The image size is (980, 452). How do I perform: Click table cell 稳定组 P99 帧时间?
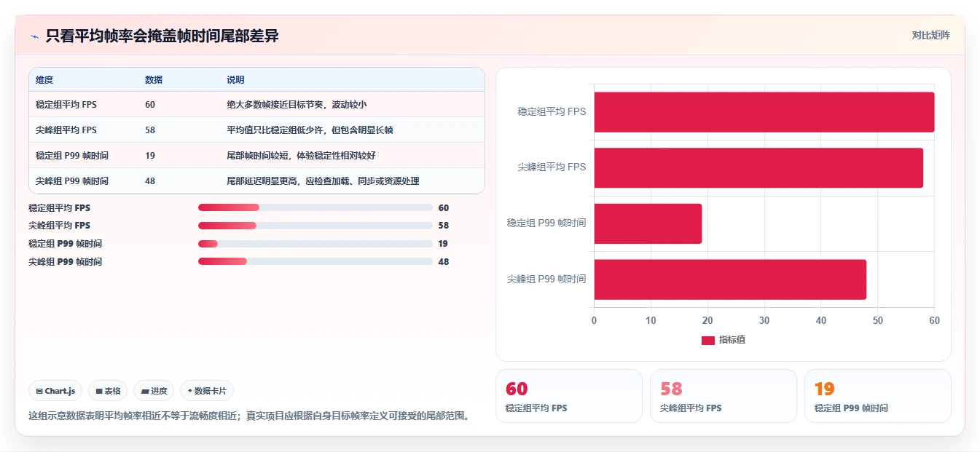point(72,156)
